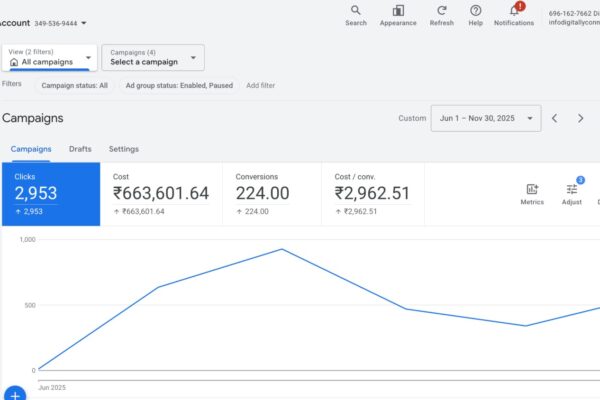Select the Clicks metric scorecard
Viewport: 600px width, 400px height.
point(50,193)
